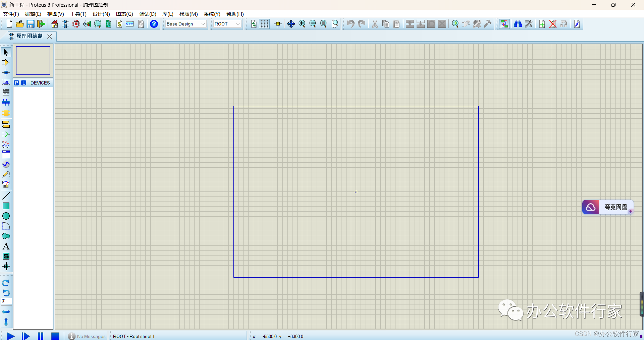
Task: Select the 2D Markers tool
Action: (x=6, y=267)
